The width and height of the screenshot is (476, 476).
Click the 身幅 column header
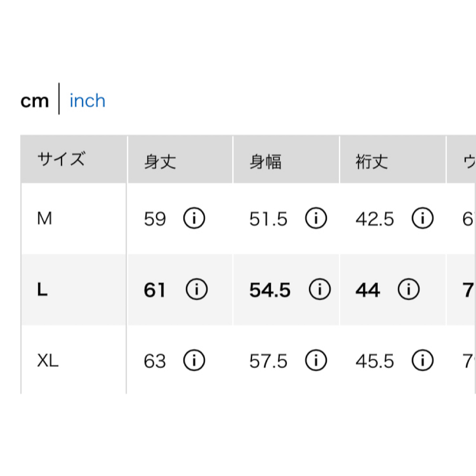(266, 161)
